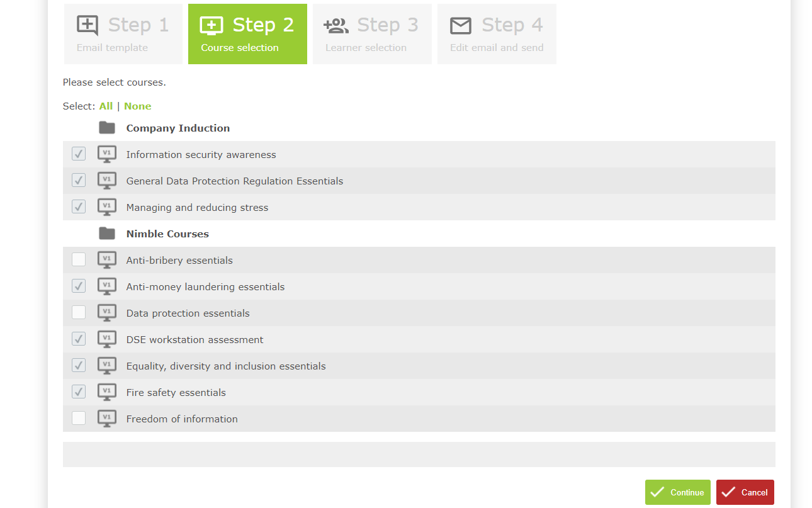The height and width of the screenshot is (508, 812).
Task: Click the Company Induction folder name
Action: 178,128
